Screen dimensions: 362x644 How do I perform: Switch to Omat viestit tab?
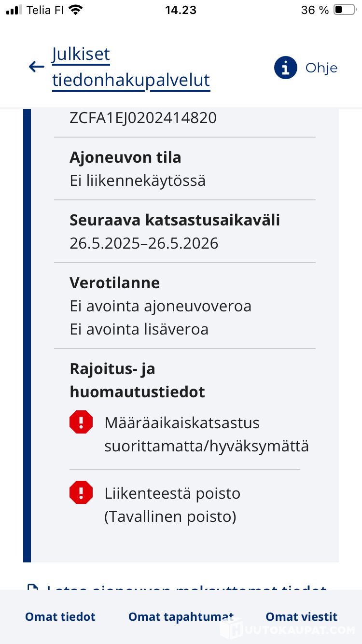(302, 616)
